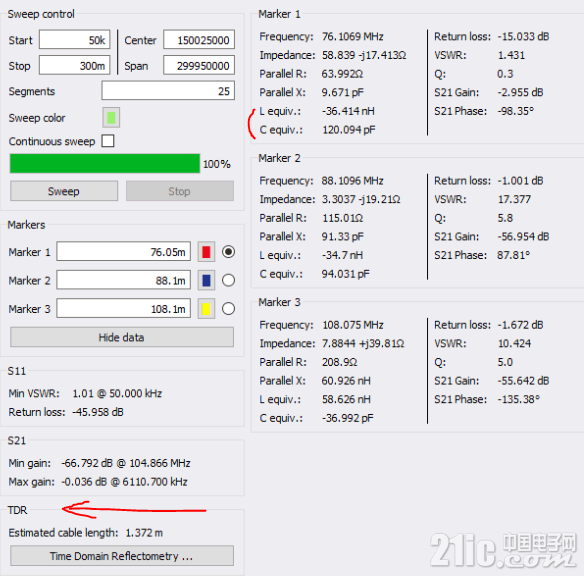The height and width of the screenshot is (576, 584).
Task: Start a scan with the Sweep button
Action: click(64, 191)
